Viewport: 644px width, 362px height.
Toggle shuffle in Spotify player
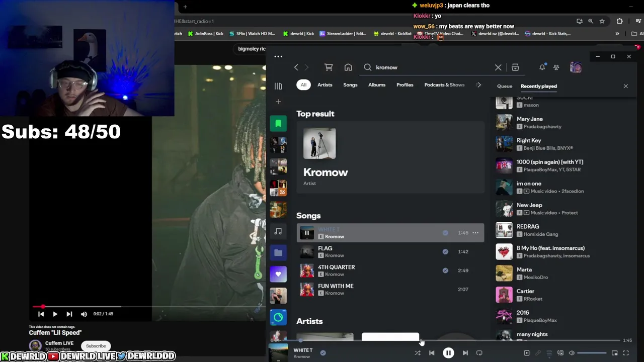[417, 353]
